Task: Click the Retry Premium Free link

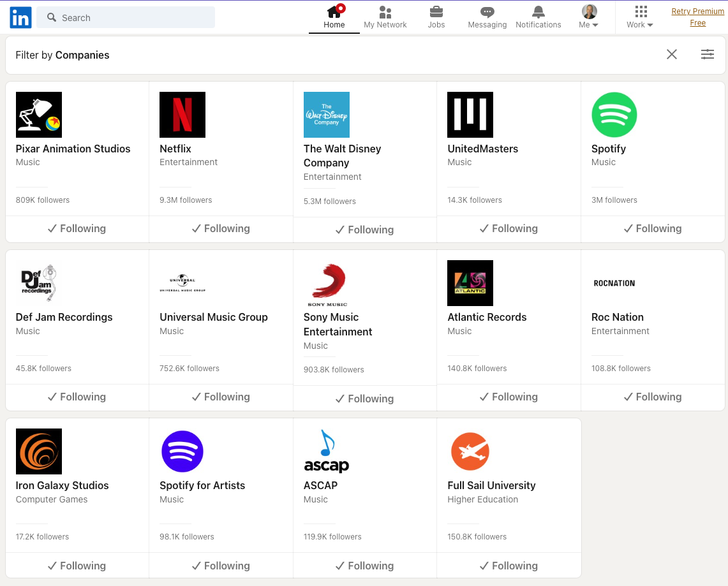Action: tap(697, 17)
